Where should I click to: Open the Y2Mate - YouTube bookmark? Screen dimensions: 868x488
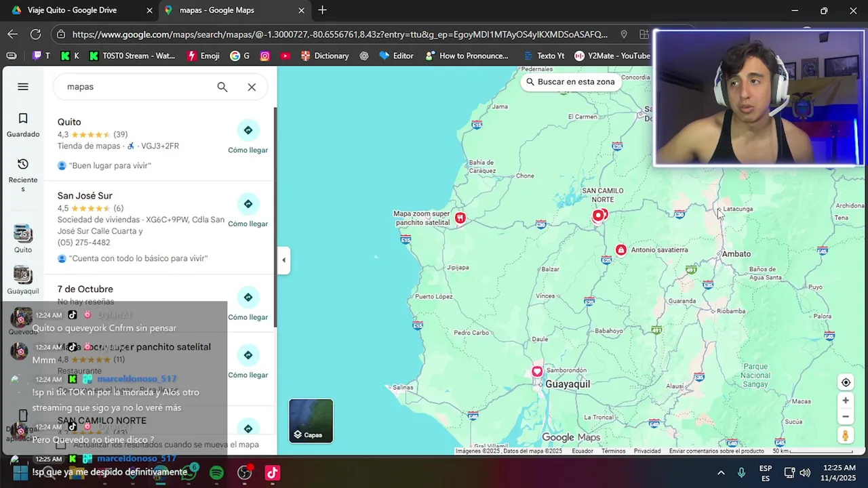pos(612,56)
